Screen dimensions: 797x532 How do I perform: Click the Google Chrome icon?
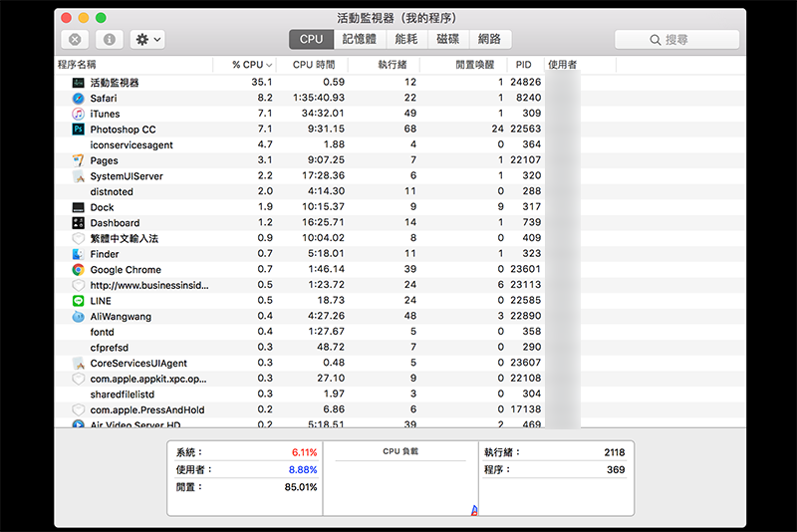coord(78,270)
